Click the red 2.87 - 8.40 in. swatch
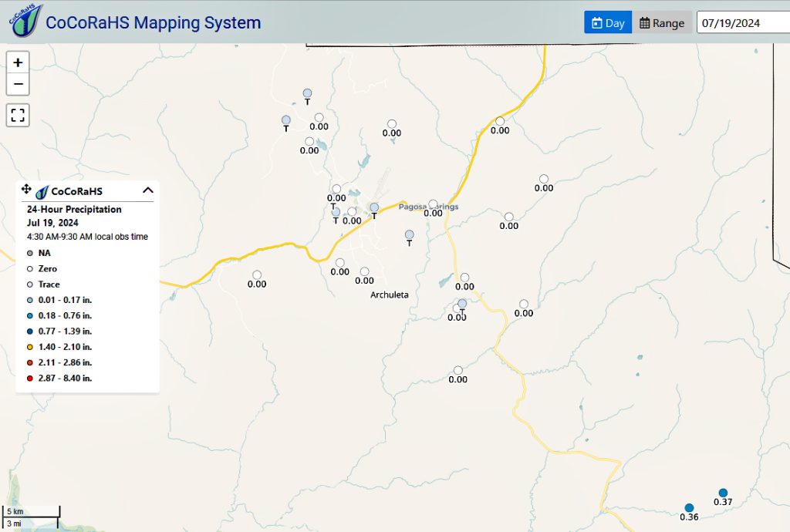Viewport: 790px width, 532px height. [x=30, y=378]
